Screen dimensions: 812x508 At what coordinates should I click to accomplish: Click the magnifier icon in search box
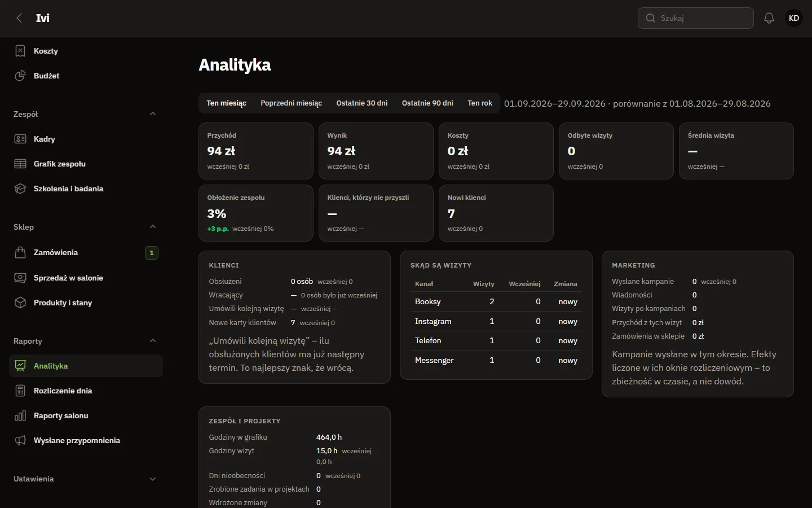click(651, 18)
